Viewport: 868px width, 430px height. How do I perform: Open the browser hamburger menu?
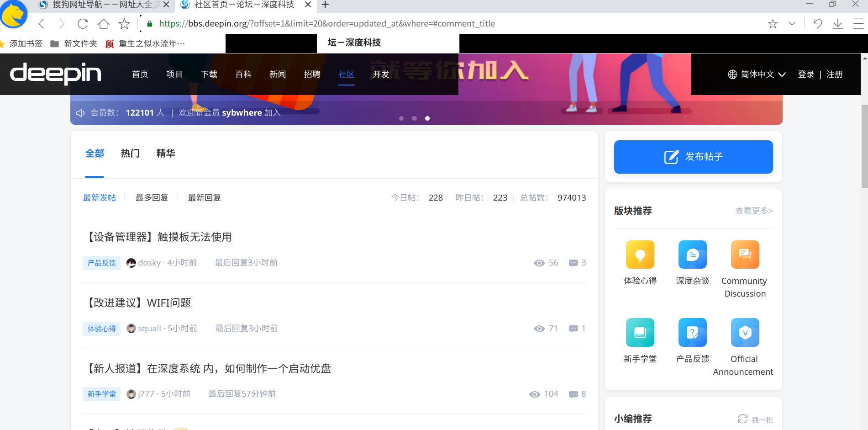click(858, 23)
